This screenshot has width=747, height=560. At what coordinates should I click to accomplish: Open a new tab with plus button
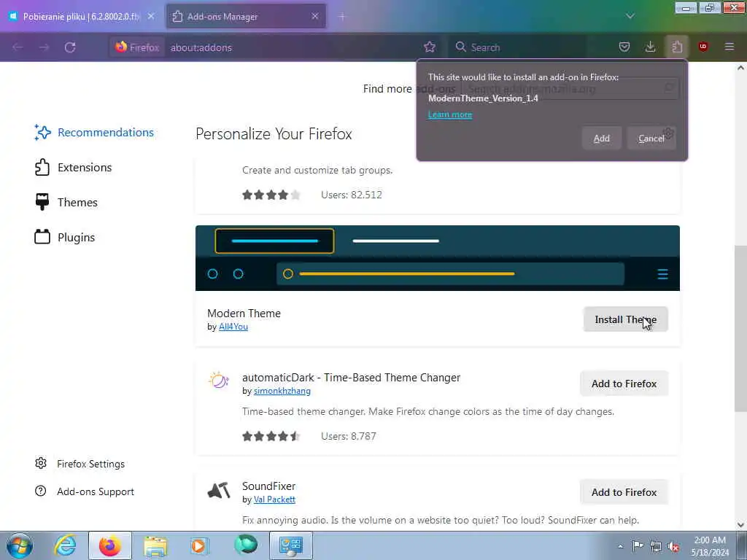pyautogui.click(x=342, y=17)
